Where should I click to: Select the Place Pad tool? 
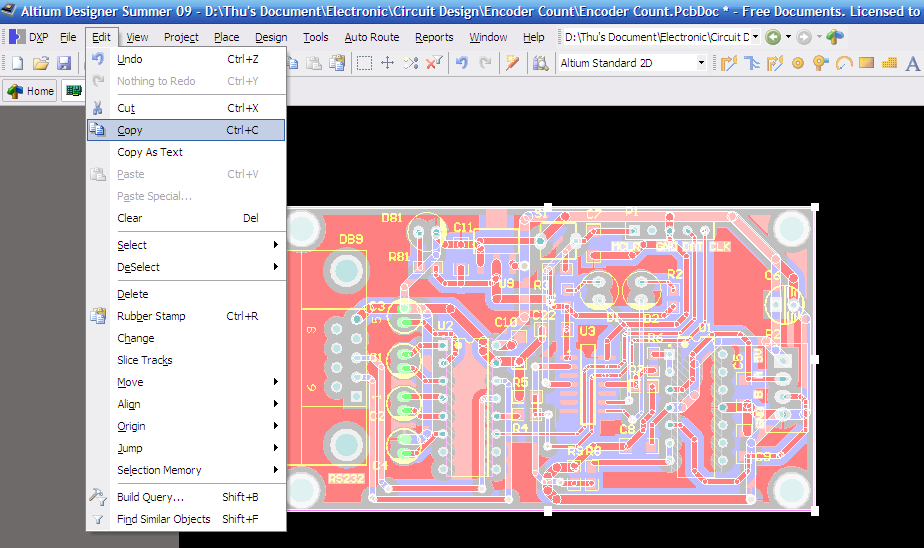point(798,63)
